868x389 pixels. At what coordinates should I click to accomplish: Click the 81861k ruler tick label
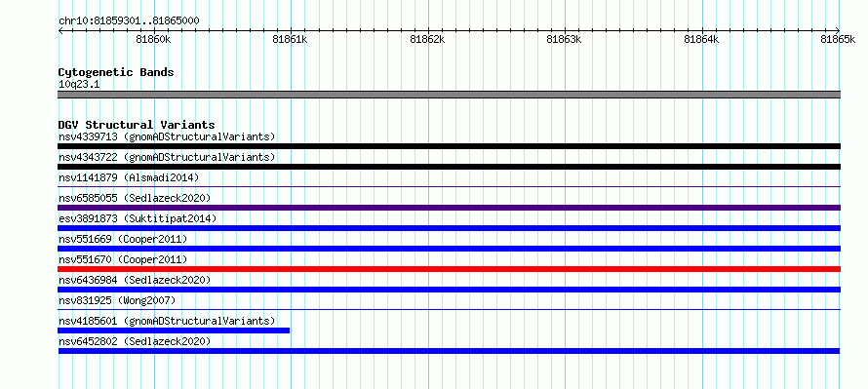pyautogui.click(x=290, y=39)
